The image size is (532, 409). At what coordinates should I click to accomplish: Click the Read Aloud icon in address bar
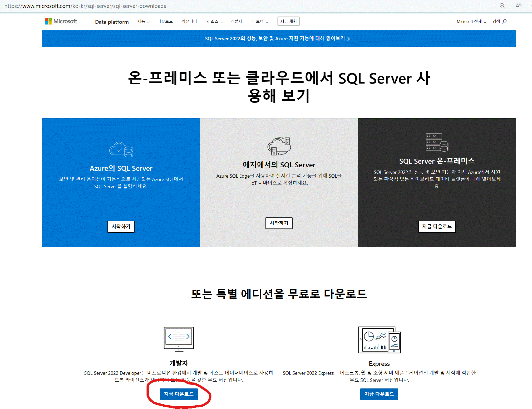(518, 6)
